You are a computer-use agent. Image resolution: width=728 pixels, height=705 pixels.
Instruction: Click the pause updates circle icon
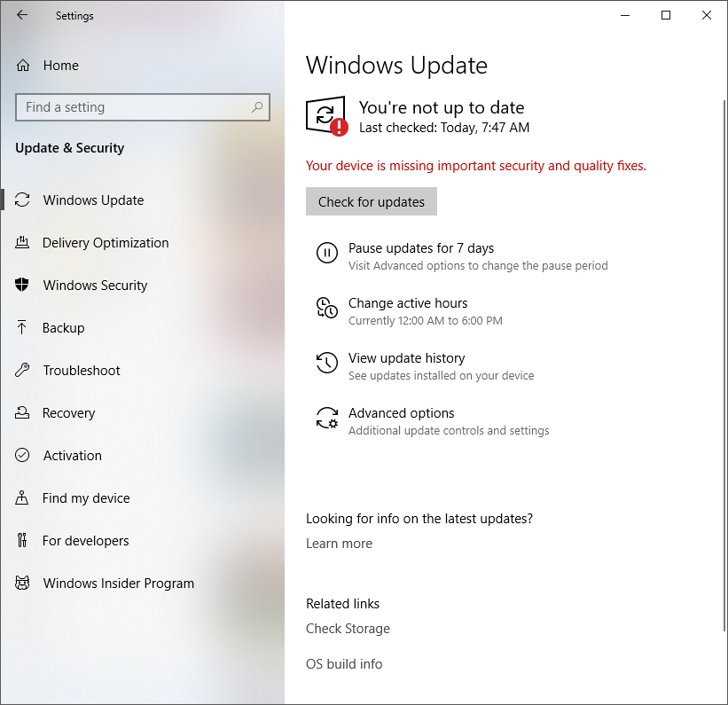[327, 253]
